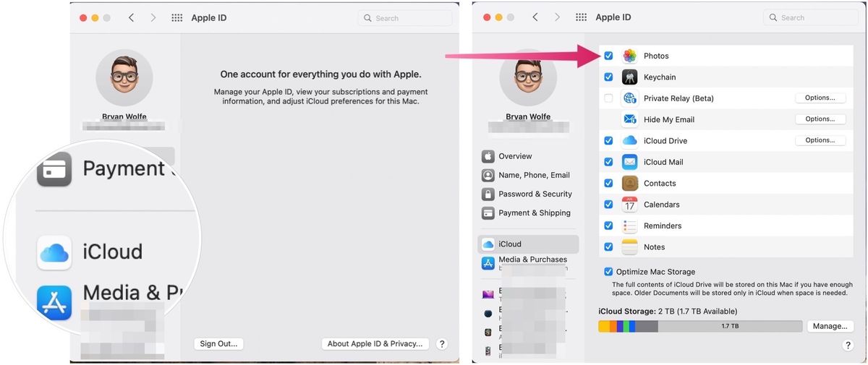Go back with the left chevron in the left window
This screenshot has height=365, width=868.
pyautogui.click(x=131, y=18)
